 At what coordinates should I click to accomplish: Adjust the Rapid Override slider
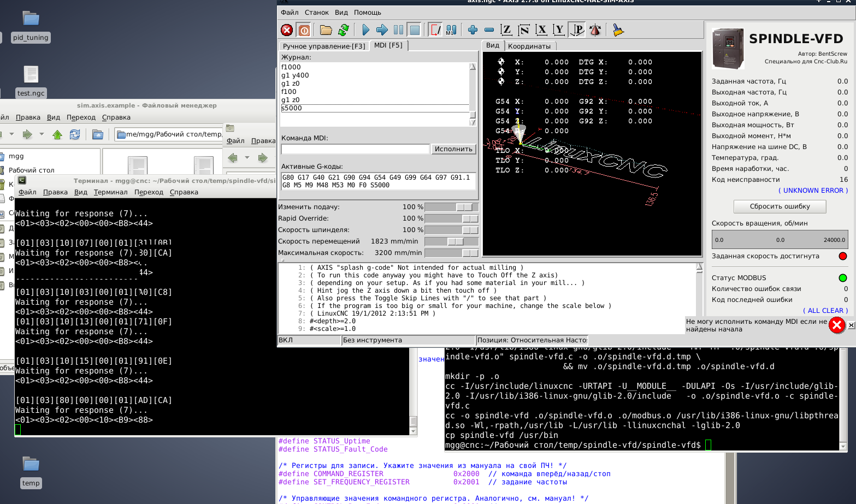[469, 218]
